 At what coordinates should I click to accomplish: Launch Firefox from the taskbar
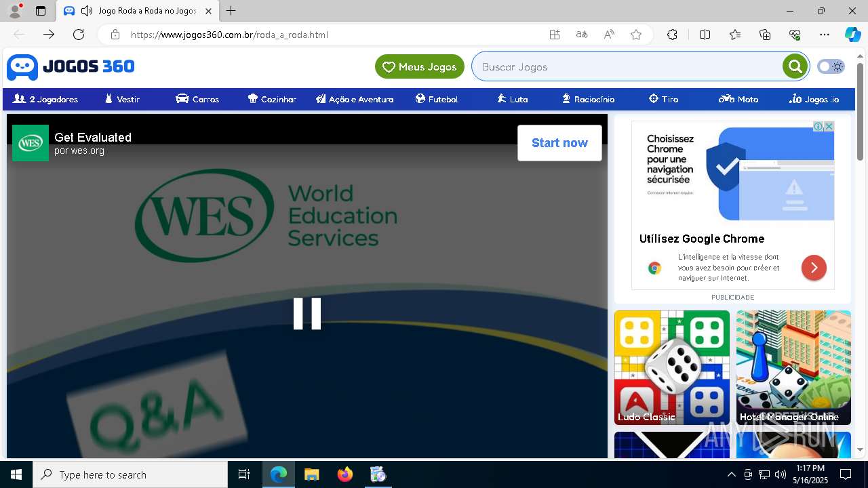pos(344,474)
